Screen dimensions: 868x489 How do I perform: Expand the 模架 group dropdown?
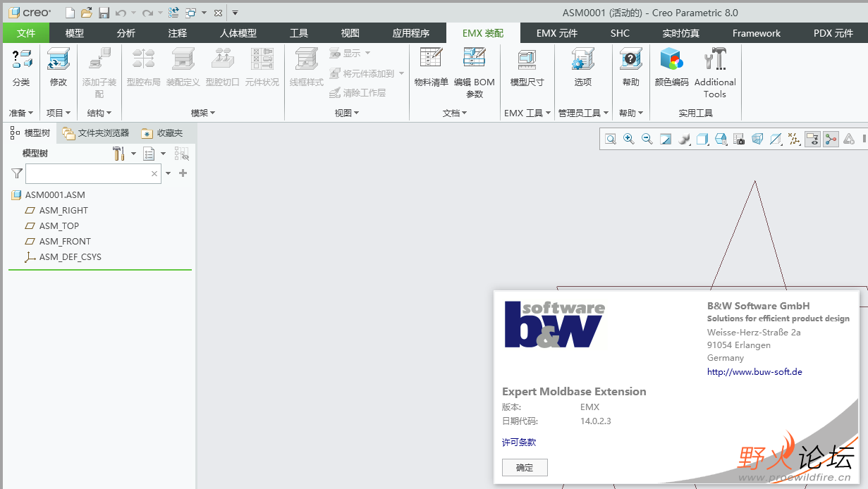(x=203, y=113)
